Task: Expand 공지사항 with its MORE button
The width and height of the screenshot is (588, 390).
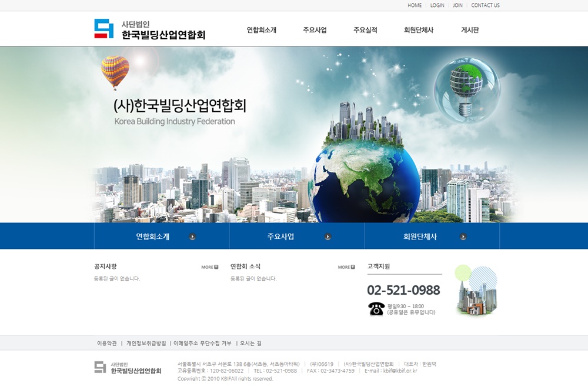Action: pyautogui.click(x=210, y=267)
